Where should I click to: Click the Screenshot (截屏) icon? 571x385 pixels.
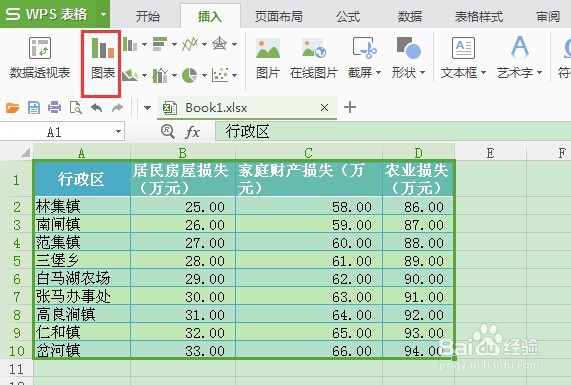(365, 48)
